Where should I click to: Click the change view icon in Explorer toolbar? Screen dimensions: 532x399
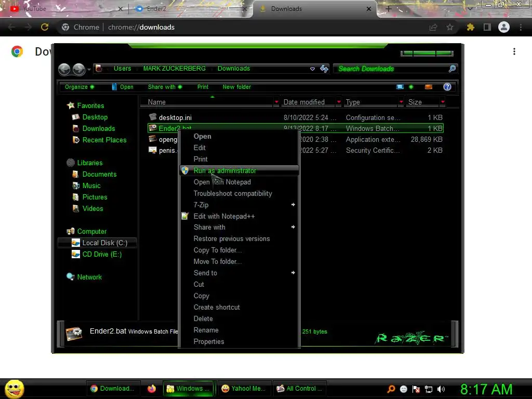(400, 87)
